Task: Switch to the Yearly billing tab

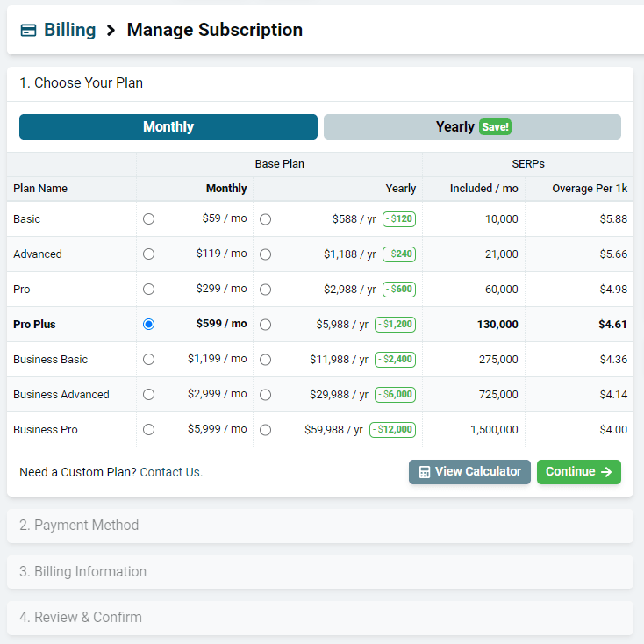Action: coord(472,127)
